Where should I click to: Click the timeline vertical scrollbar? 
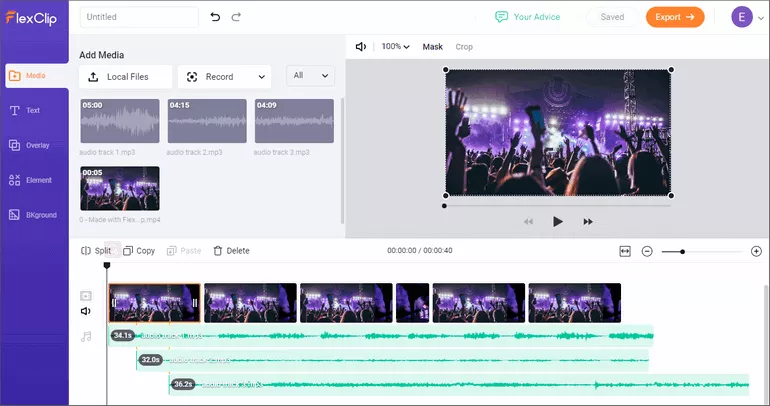(x=766, y=344)
